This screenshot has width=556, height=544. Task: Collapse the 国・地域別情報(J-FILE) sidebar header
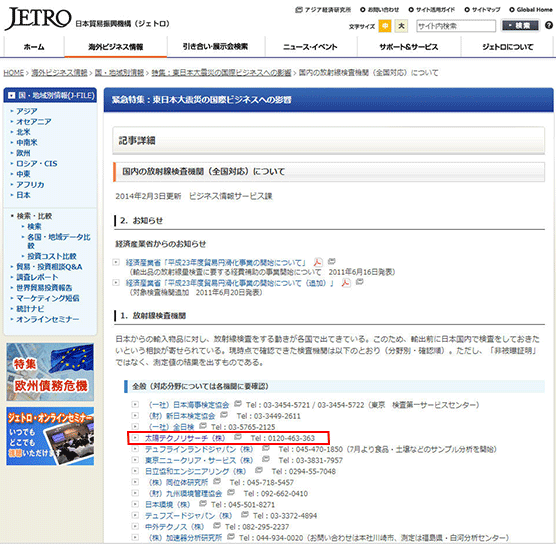(x=12, y=95)
